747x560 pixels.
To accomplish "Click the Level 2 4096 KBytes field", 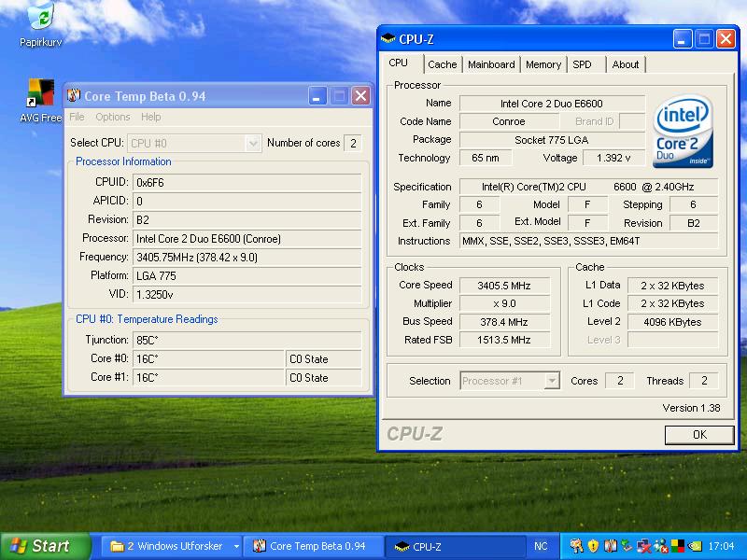I will pyautogui.click(x=672, y=322).
